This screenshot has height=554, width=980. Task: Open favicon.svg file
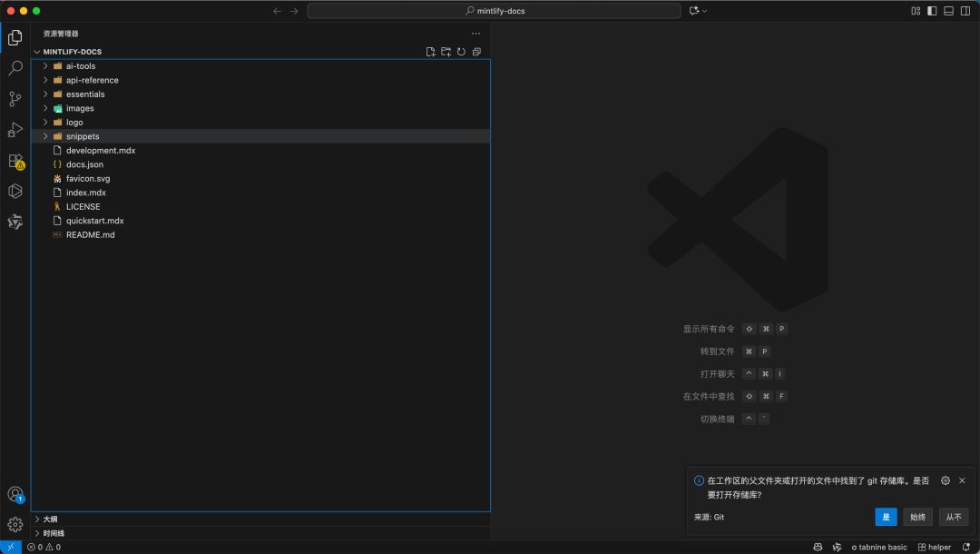pos(260,179)
